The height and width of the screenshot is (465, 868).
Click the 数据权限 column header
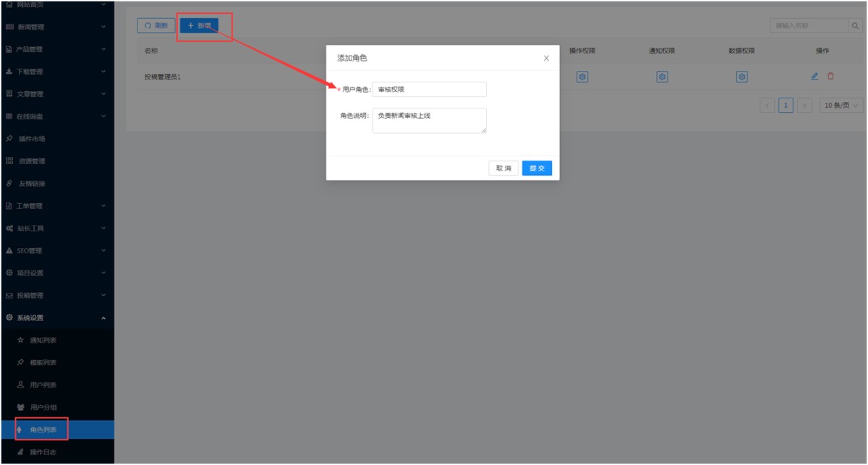(742, 51)
